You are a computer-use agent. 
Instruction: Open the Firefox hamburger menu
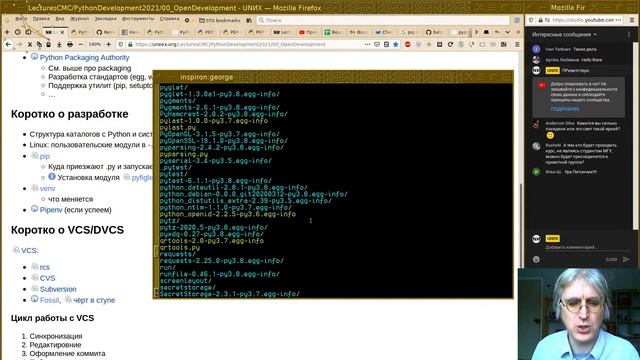coord(517,44)
